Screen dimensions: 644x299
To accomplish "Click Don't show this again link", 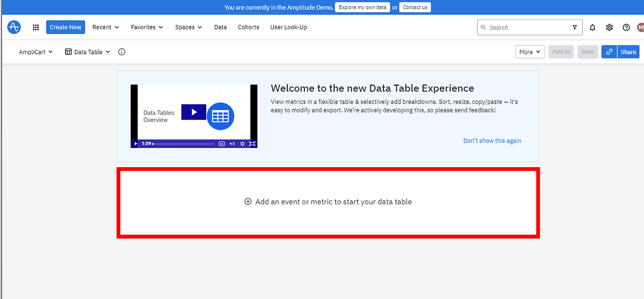I will point(492,141).
